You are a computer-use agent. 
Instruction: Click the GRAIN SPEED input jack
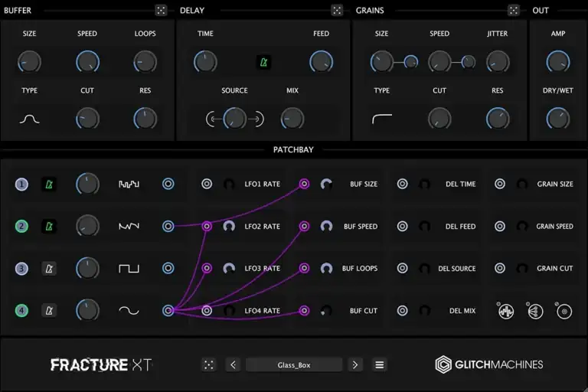click(x=499, y=226)
